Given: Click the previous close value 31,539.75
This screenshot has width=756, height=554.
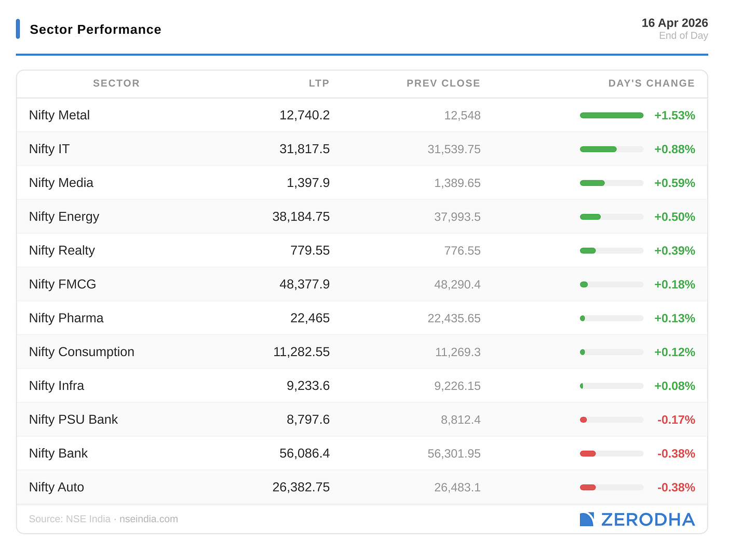Looking at the screenshot, I should coord(454,149).
